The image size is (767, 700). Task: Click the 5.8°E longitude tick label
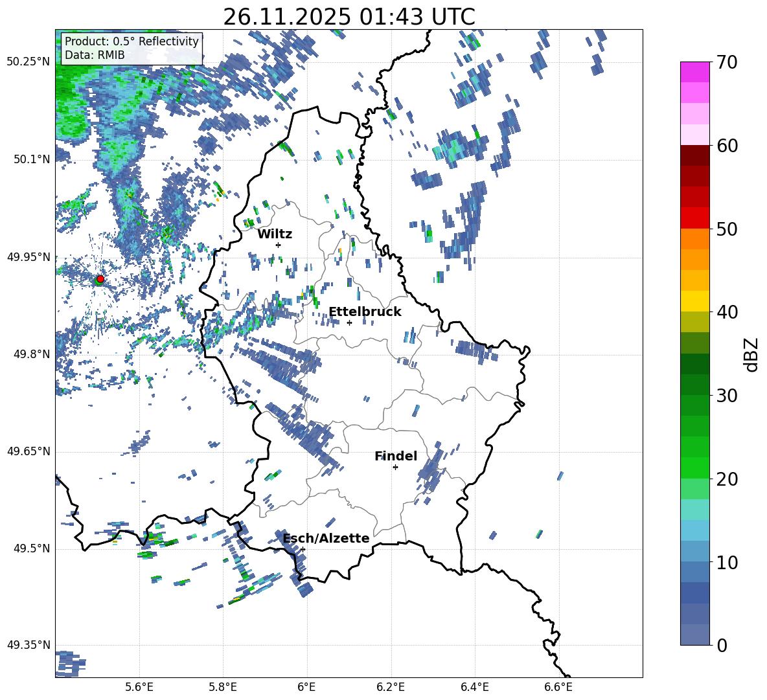(x=223, y=687)
